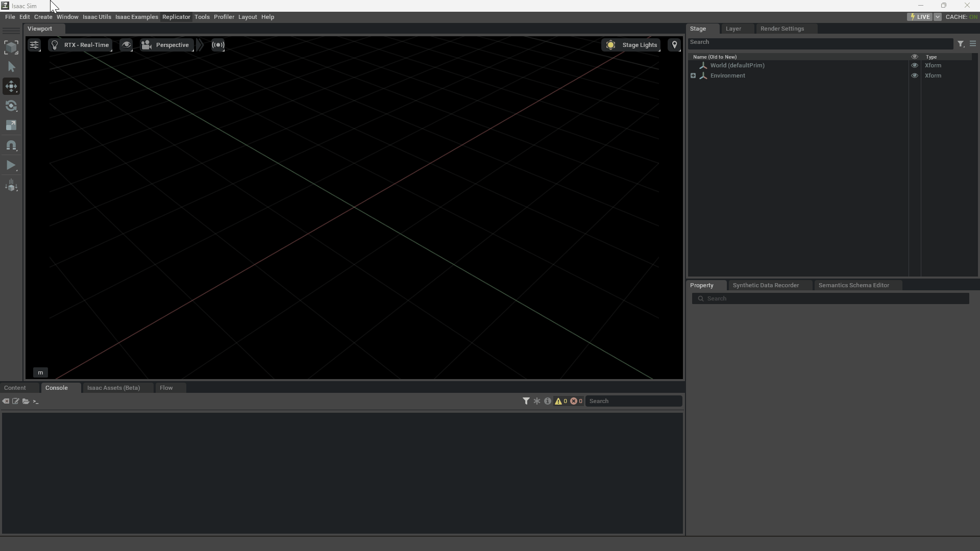Select the selection arrow tool

pos(11,67)
